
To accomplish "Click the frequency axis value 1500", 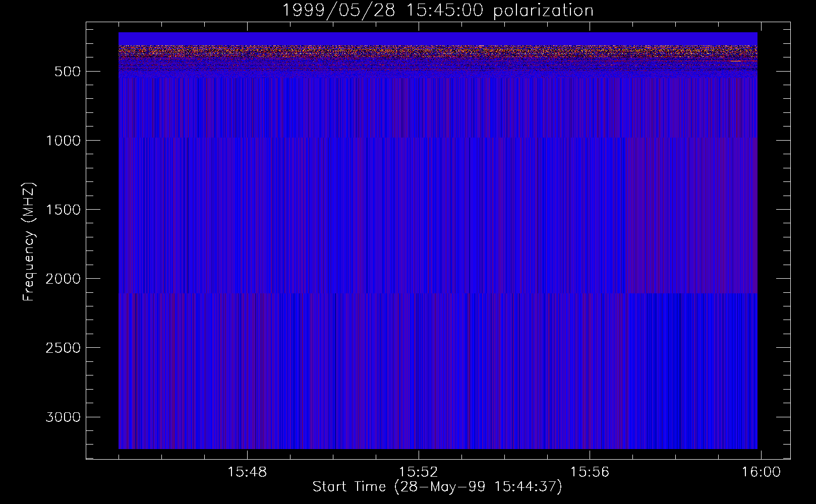I will [x=63, y=210].
